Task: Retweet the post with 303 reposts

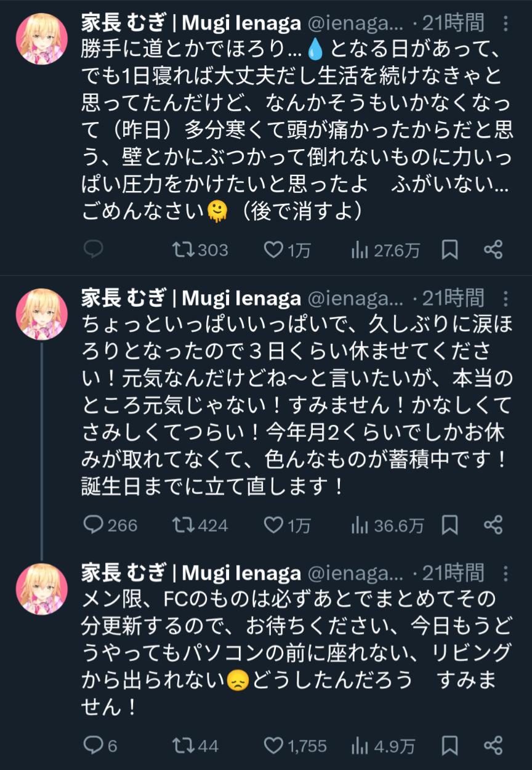Action: click(182, 249)
